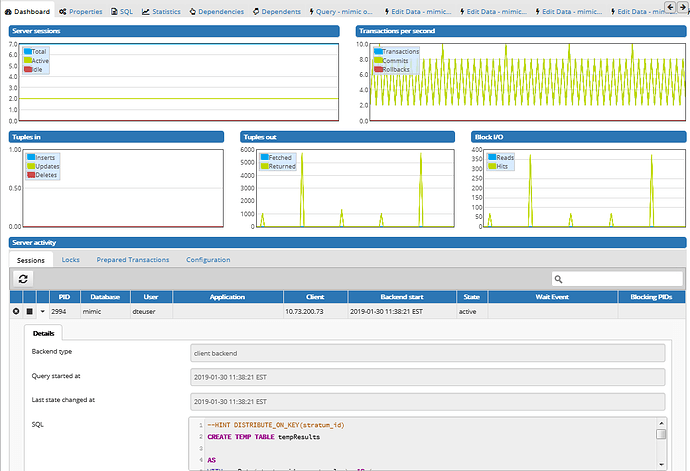Open the Dependencies tab
690x471 pixels.
217,11
